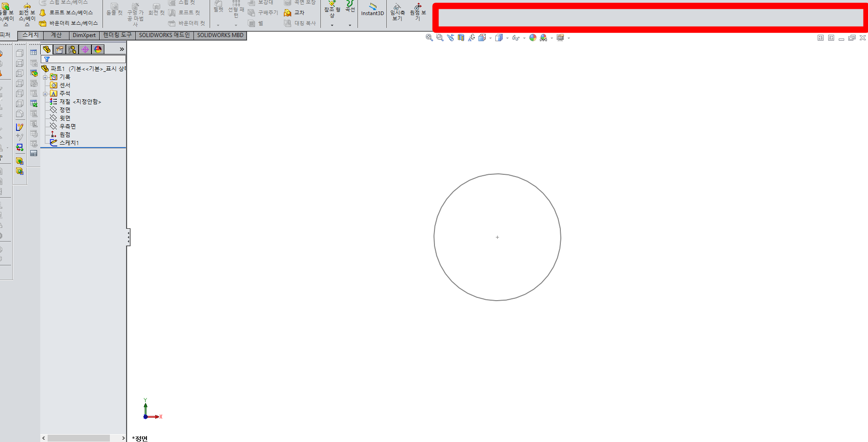
Task: Open the Edit Appearance color ball
Action: pyautogui.click(x=533, y=38)
